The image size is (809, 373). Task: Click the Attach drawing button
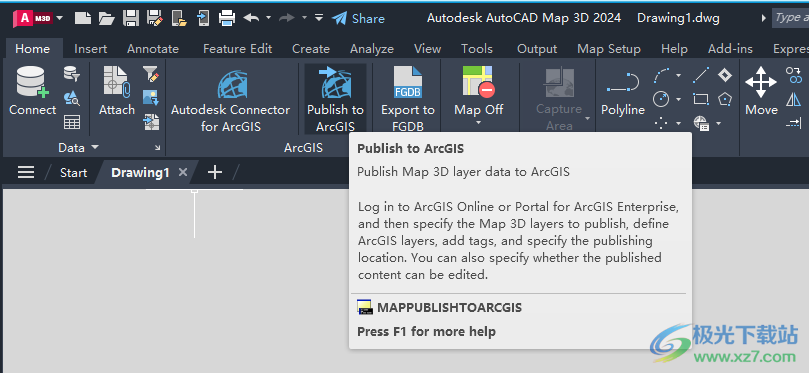coord(117,91)
